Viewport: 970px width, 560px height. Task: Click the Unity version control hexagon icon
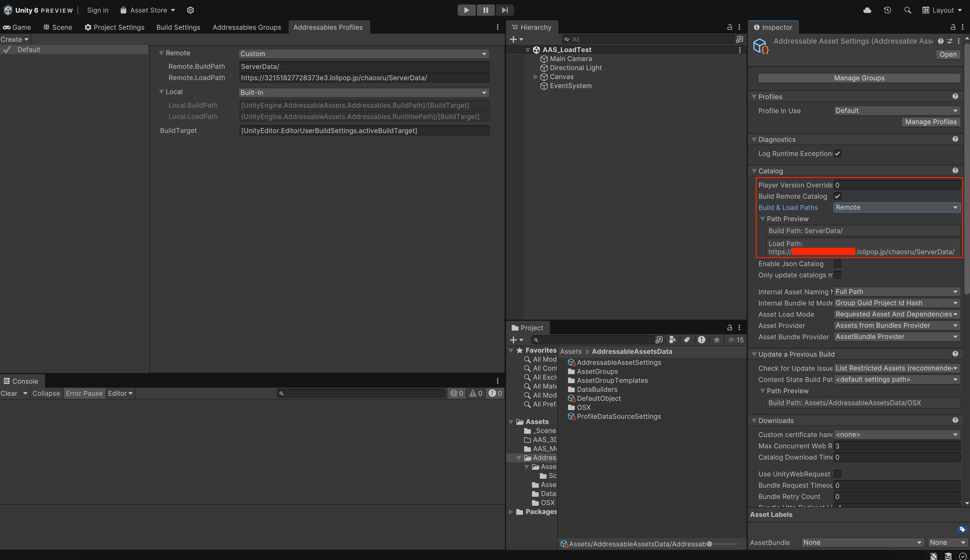(190, 10)
